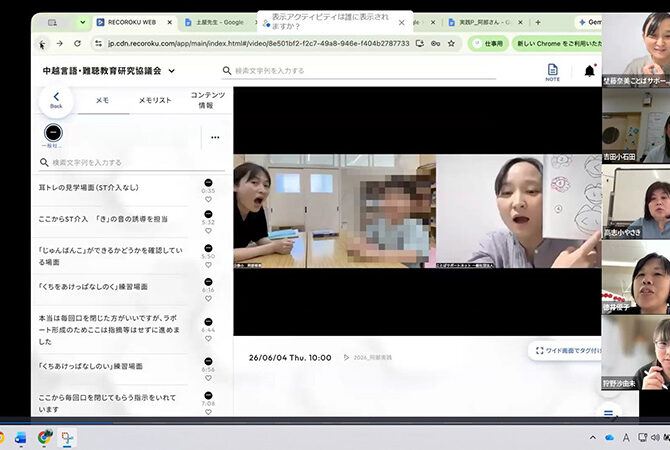Click the Chrome address bar URL
This screenshot has height=450, width=670.
click(x=259, y=43)
